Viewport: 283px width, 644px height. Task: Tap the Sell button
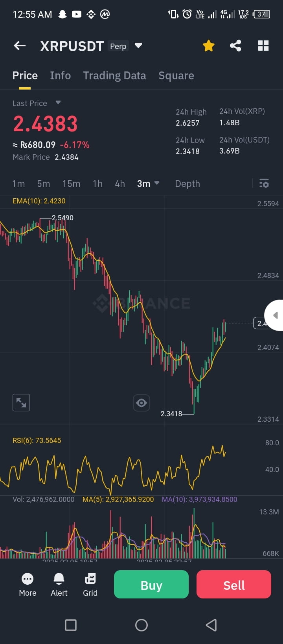(234, 584)
